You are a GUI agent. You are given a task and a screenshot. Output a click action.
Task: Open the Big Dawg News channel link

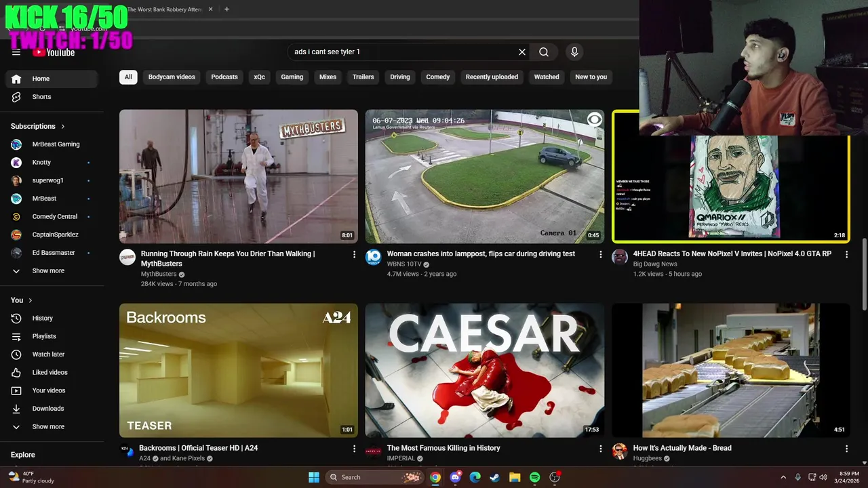[x=655, y=264]
